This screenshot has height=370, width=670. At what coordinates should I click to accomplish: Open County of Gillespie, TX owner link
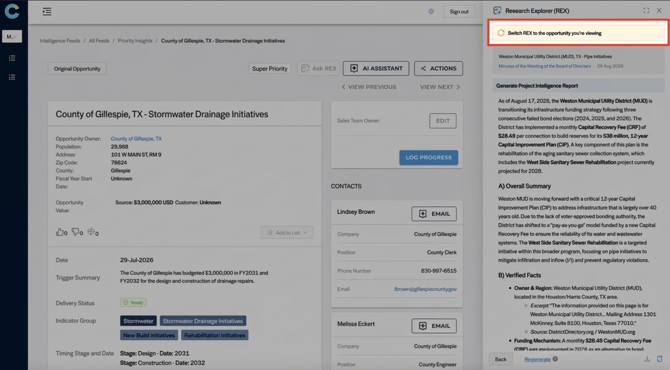tap(136, 139)
